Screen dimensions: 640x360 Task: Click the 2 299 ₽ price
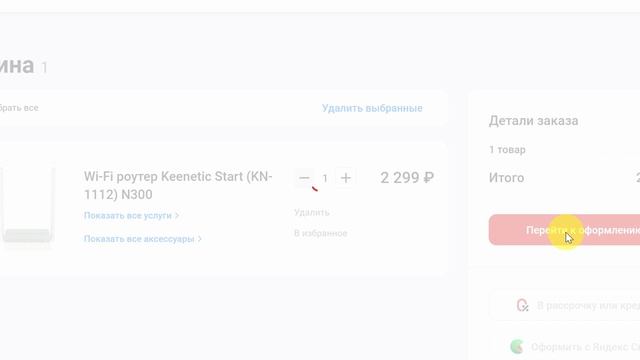407,178
